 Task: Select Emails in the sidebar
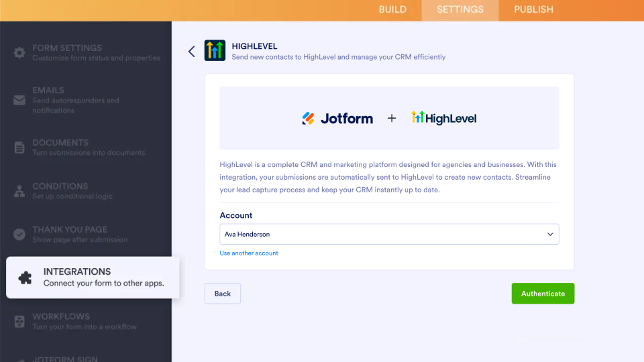pyautogui.click(x=86, y=100)
